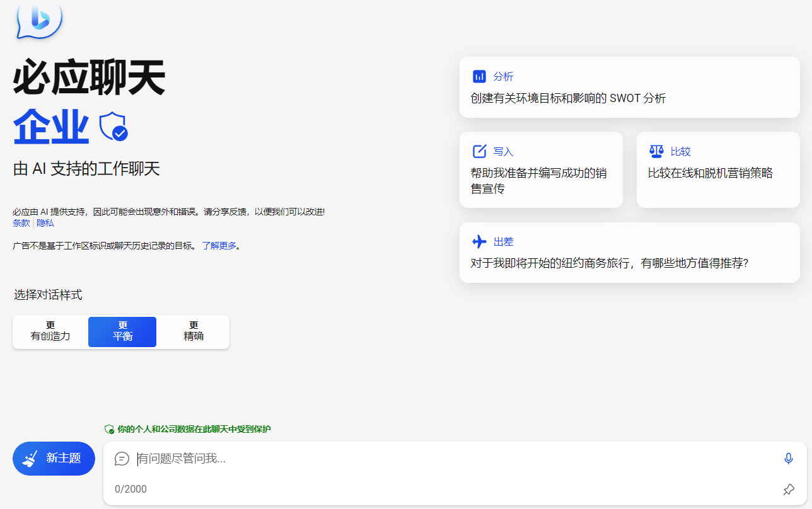This screenshot has width=812, height=509.
Task: Click the microphone voice input icon
Action: (788, 459)
